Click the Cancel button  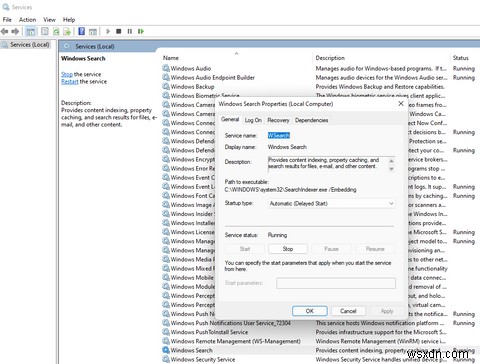pos(348,311)
